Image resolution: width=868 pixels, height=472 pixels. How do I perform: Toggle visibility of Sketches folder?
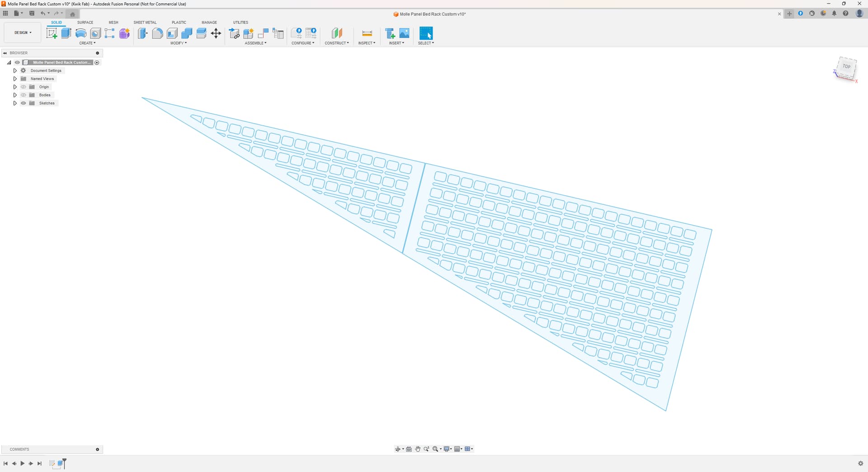pos(24,103)
